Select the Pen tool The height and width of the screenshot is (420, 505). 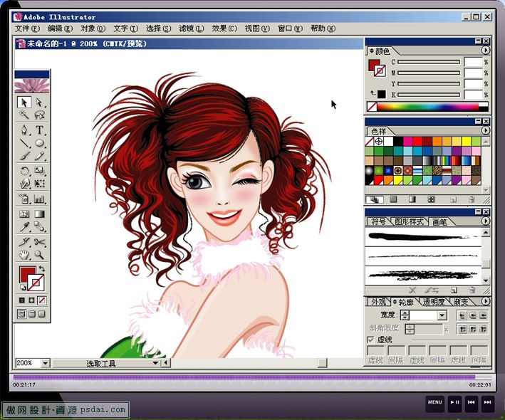click(24, 130)
